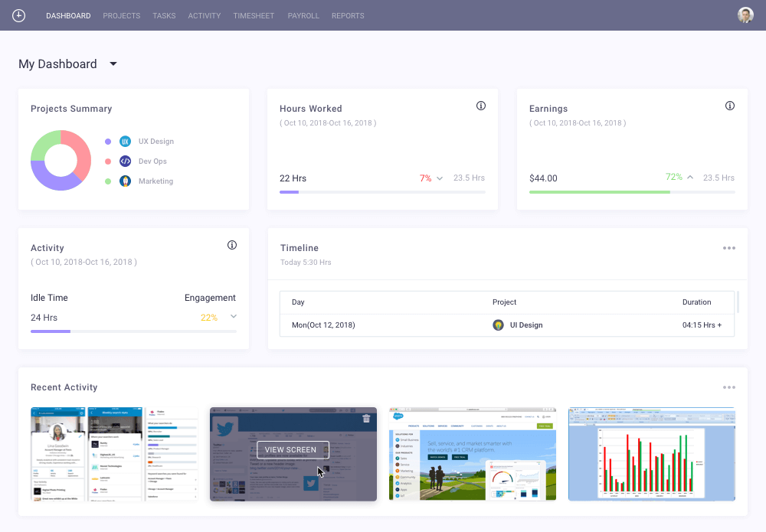The height and width of the screenshot is (532, 766).
Task: Click the Earnings info icon
Action: pyautogui.click(x=730, y=106)
